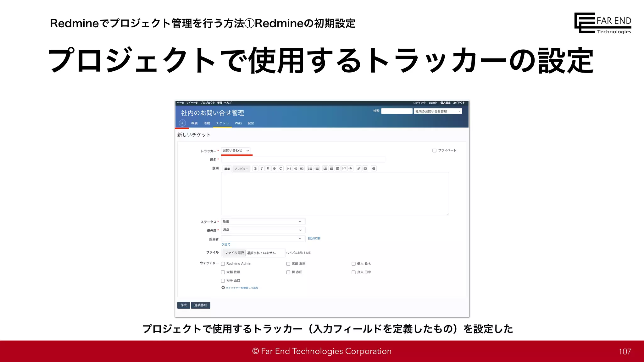
Task: Click the 社内のお問い合せ管理 project title
Action: [213, 113]
